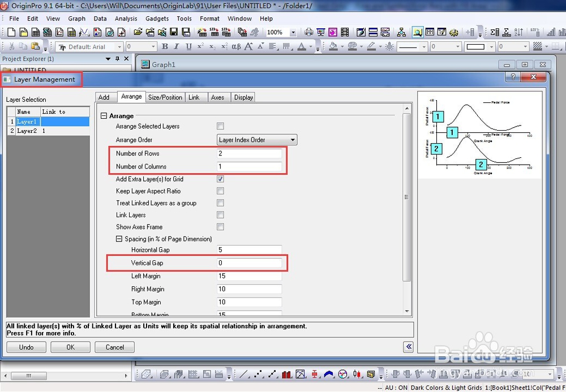The width and height of the screenshot is (566, 392).
Task: Click the Print icon
Action: (308, 32)
